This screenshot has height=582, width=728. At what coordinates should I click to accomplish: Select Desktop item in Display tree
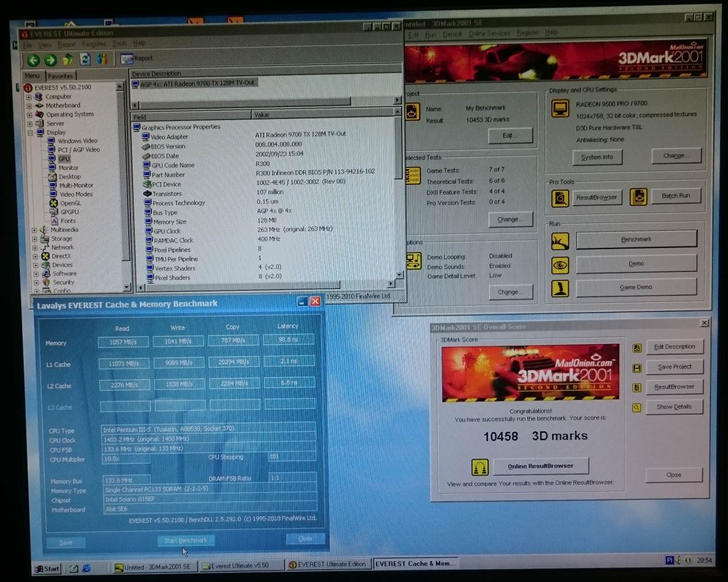tap(69, 176)
